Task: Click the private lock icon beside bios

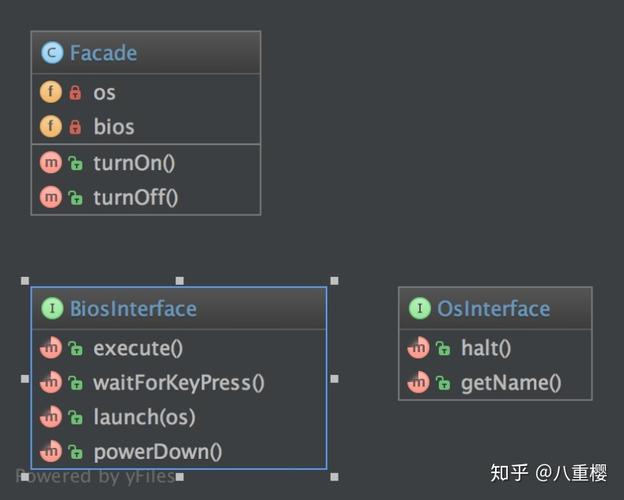Action: pyautogui.click(x=75, y=127)
